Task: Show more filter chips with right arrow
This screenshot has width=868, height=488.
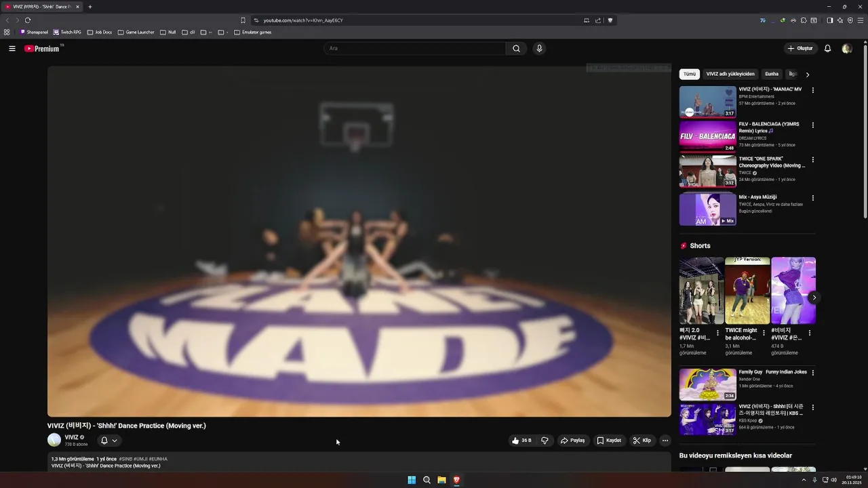Action: pos(808,75)
